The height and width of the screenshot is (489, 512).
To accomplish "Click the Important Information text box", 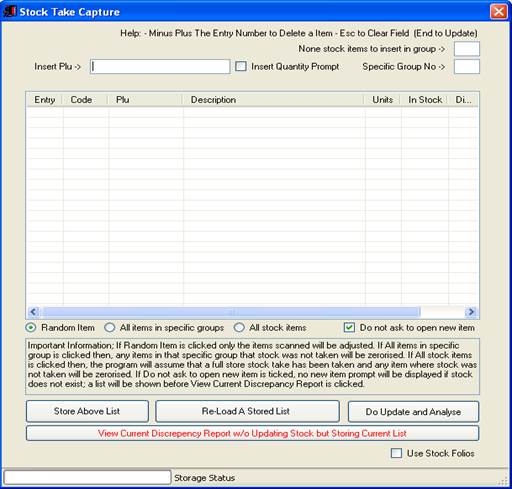I will 252,366.
